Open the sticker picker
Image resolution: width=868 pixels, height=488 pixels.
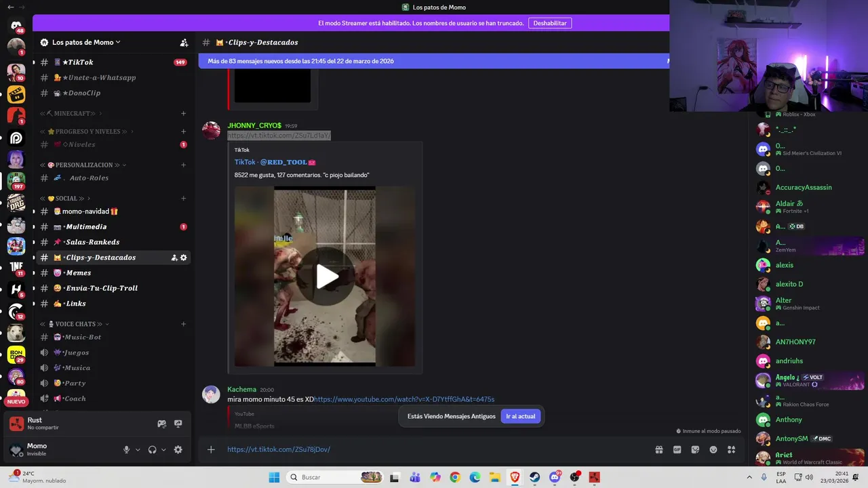[695, 449]
